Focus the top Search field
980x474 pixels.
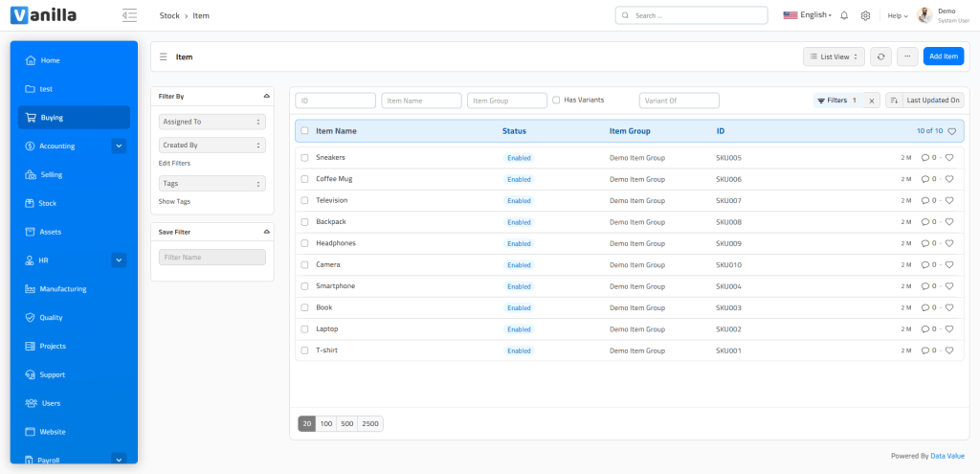(691, 15)
